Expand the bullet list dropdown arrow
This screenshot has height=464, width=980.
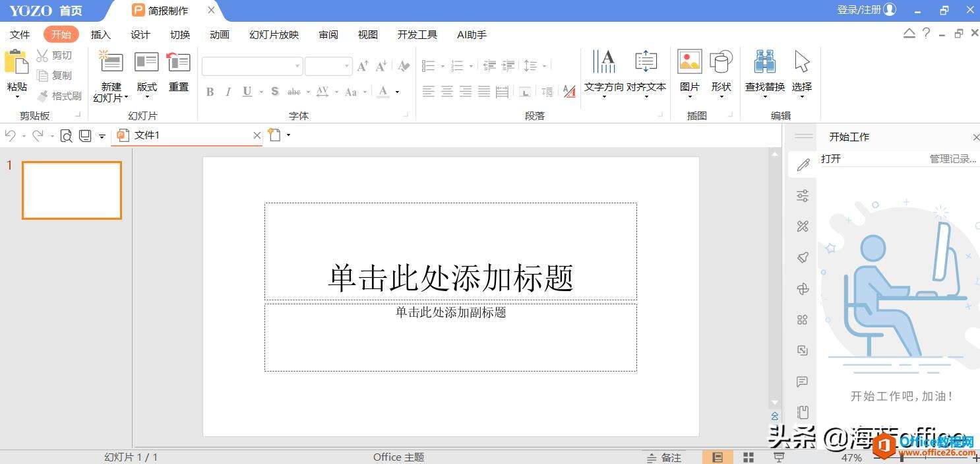[443, 66]
